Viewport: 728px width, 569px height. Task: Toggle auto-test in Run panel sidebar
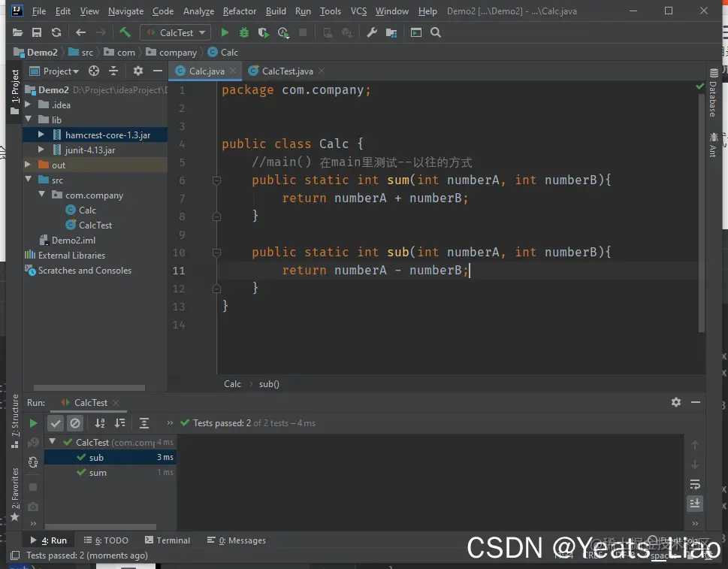click(33, 462)
